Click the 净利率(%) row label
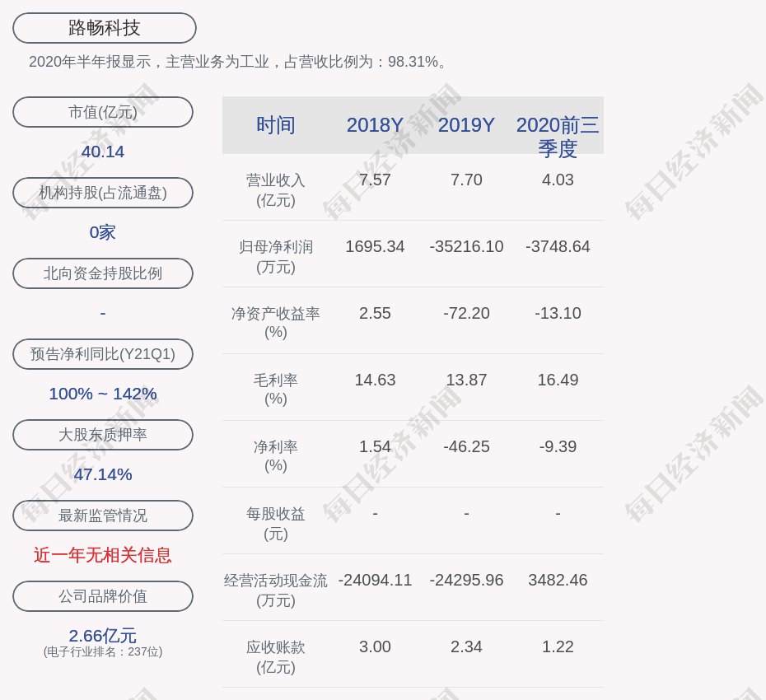The height and width of the screenshot is (700, 766). (x=276, y=456)
